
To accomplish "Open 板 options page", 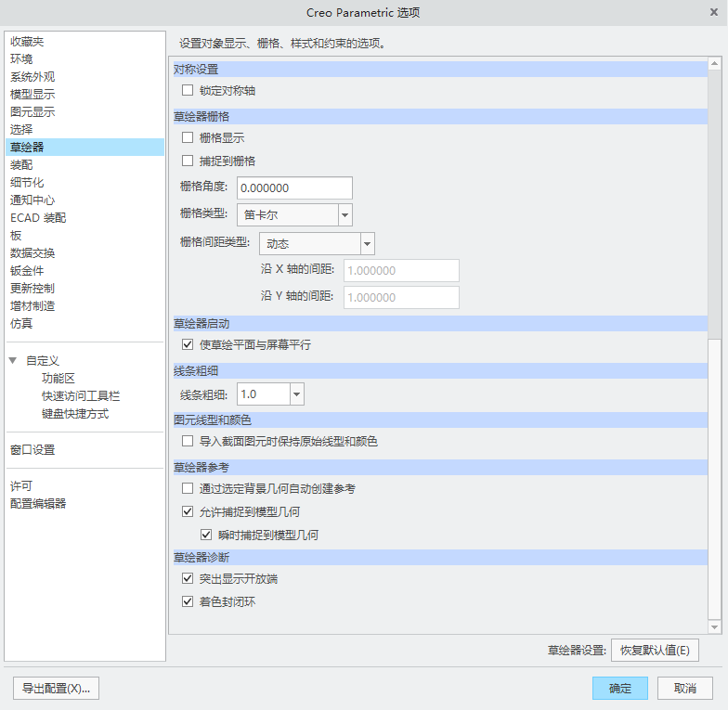I will pyautogui.click(x=85, y=236).
